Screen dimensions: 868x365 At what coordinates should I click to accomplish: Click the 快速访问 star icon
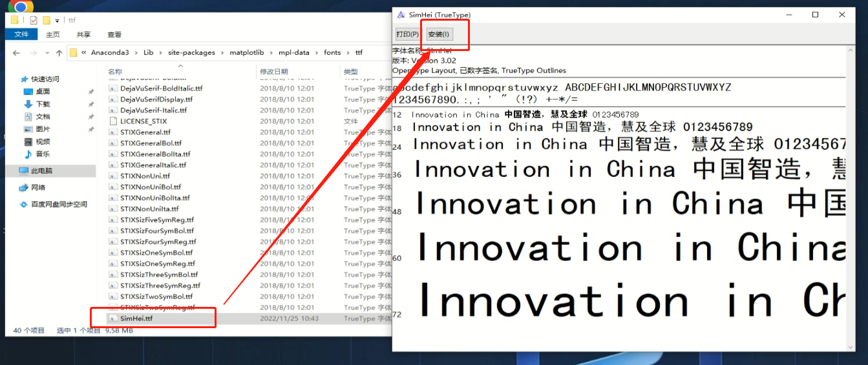pyautogui.click(x=25, y=79)
